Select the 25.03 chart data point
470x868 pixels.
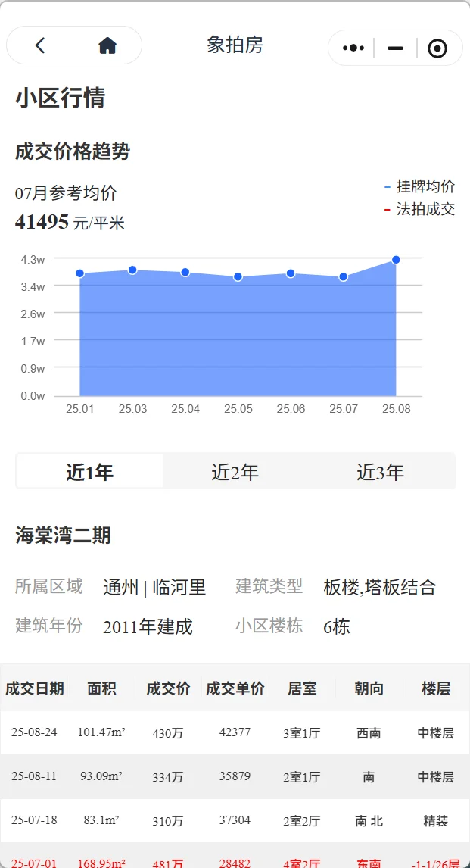(x=132, y=270)
